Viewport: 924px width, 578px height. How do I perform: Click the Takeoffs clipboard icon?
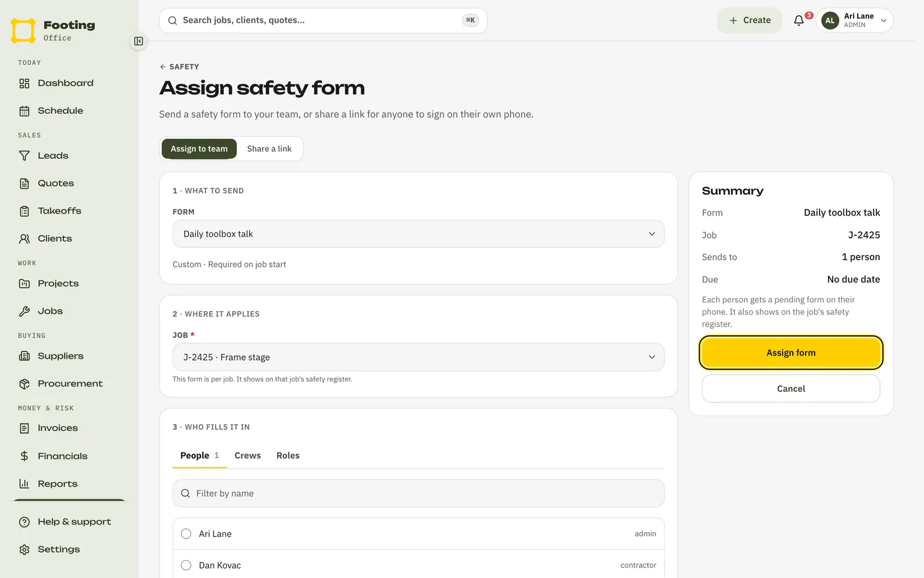point(24,211)
